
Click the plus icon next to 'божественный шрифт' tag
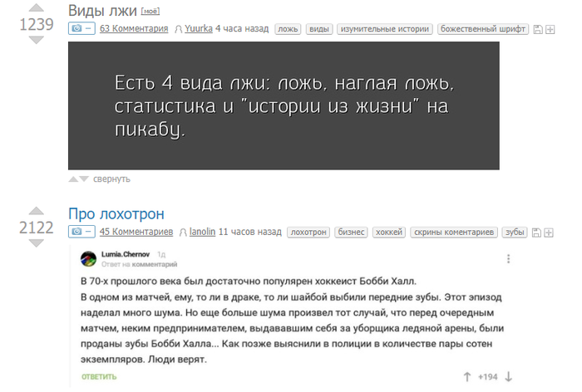coord(550,29)
